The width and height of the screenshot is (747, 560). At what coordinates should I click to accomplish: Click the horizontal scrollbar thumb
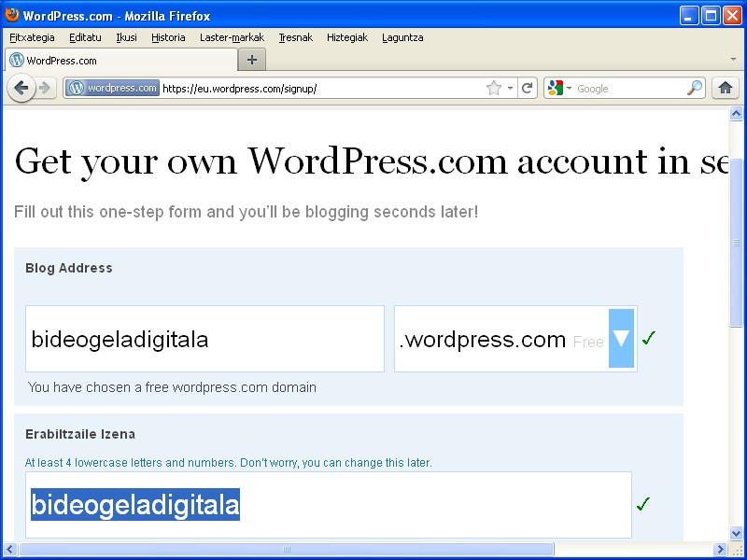tap(287, 549)
